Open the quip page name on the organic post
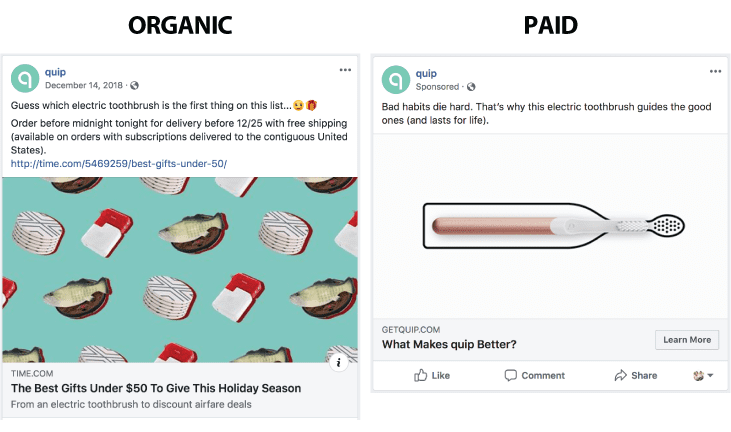Viewport: 731px width, 432px height. pyautogui.click(x=55, y=72)
